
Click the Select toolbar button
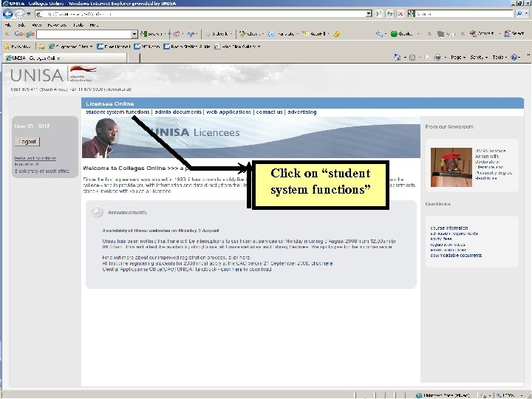(514, 33)
